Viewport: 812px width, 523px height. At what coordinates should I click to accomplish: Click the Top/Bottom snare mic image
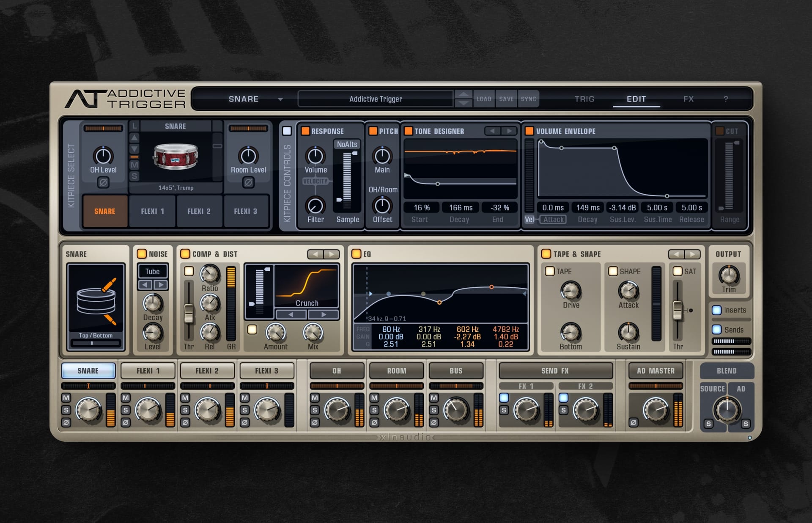[x=96, y=301]
